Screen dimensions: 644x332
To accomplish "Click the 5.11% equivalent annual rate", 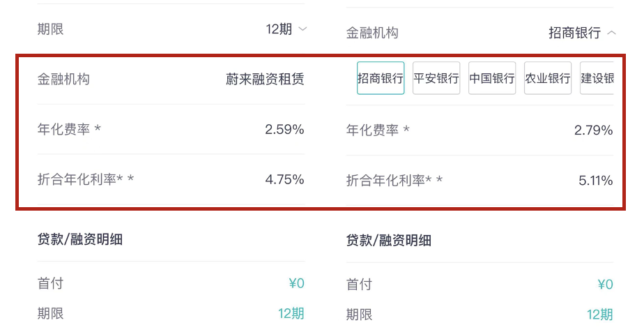I will (x=595, y=181).
